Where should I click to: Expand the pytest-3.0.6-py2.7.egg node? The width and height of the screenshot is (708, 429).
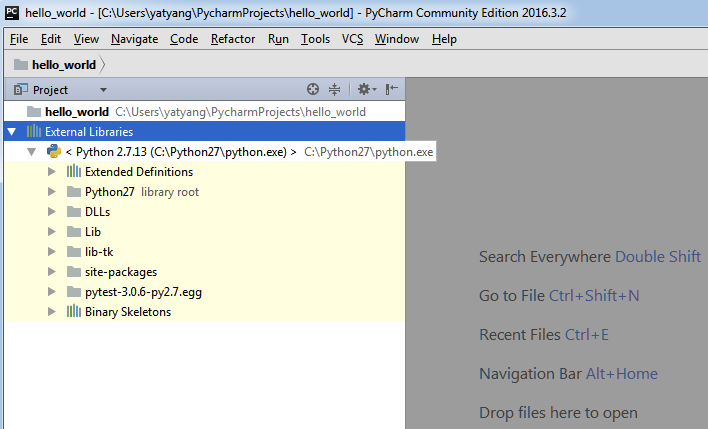click(x=51, y=292)
